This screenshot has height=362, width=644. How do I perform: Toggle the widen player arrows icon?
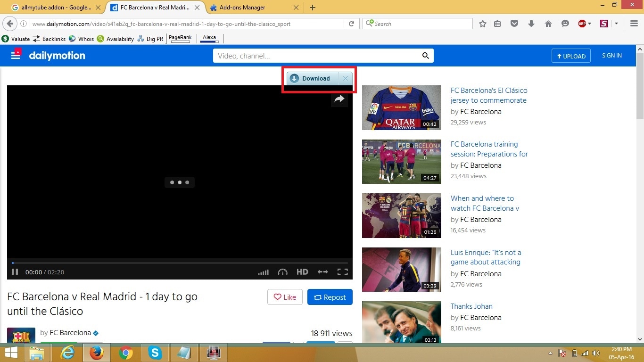pyautogui.click(x=322, y=272)
